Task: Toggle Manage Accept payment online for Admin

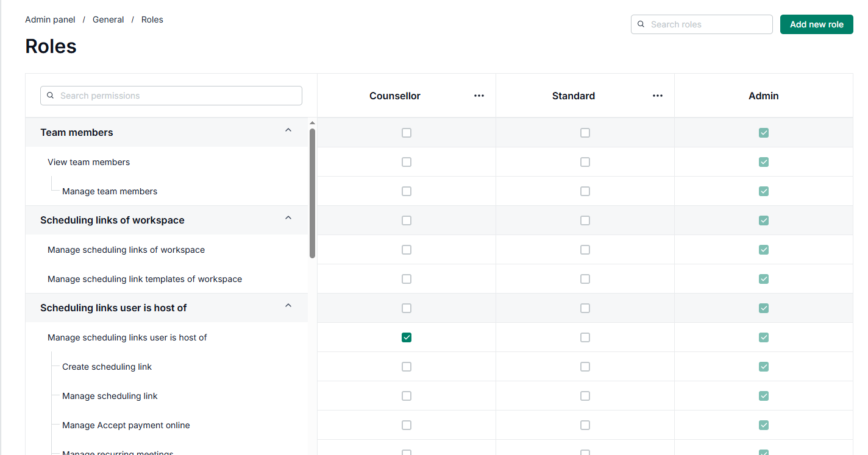Action: pyautogui.click(x=764, y=425)
